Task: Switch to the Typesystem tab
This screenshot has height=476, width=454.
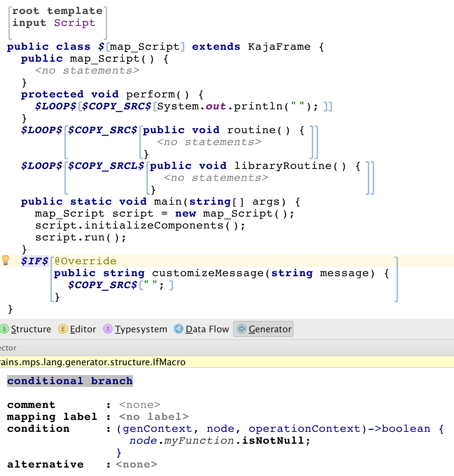Action: 135,329
